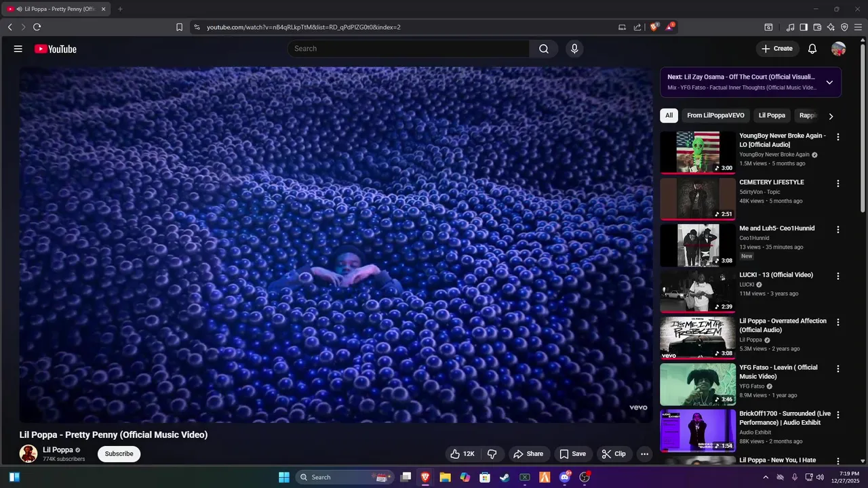Open options for CEMETERY LIFESTYLE video

pos(838,184)
